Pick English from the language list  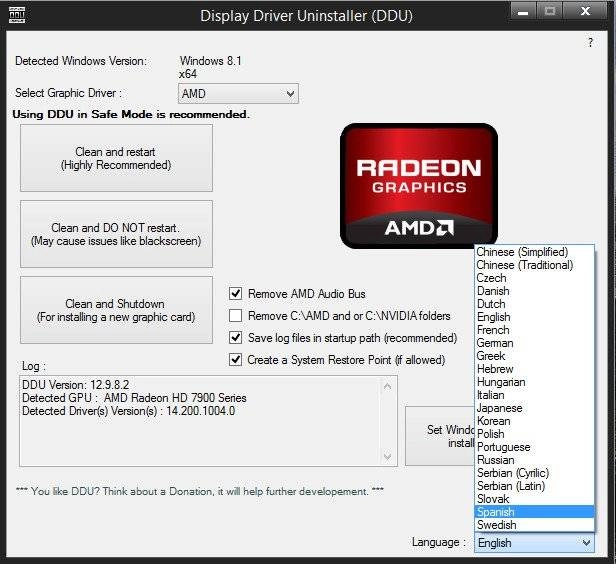coord(534,317)
